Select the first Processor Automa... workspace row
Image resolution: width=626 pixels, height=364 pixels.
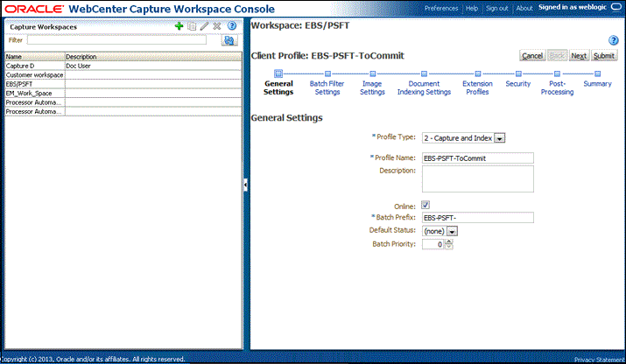(x=123, y=102)
